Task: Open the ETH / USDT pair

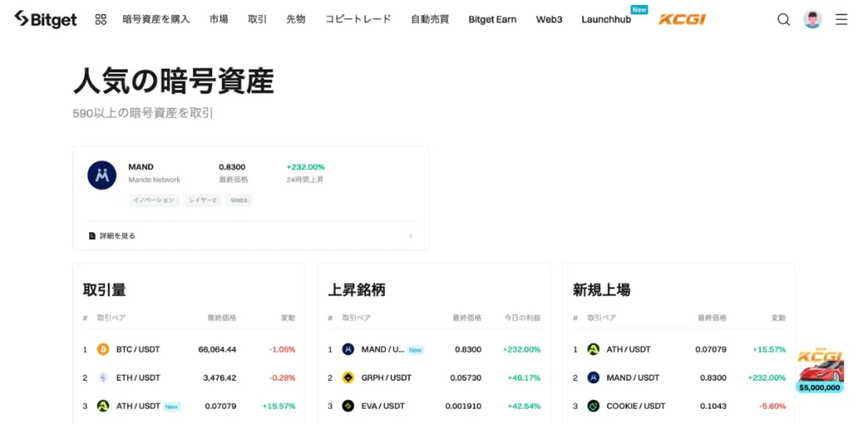Action: (x=138, y=377)
